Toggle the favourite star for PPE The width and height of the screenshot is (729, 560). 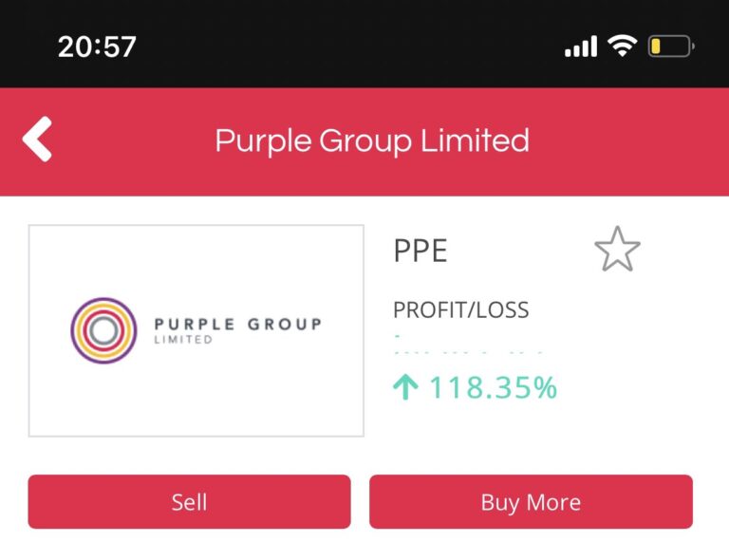click(617, 249)
